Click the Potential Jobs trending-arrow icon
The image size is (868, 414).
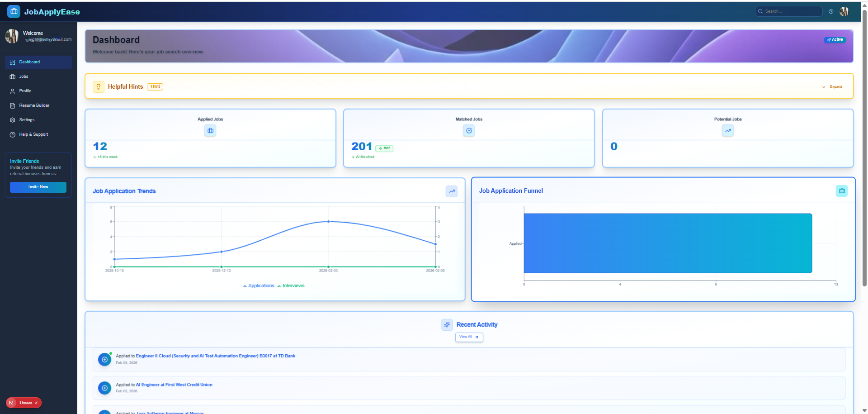tap(728, 131)
